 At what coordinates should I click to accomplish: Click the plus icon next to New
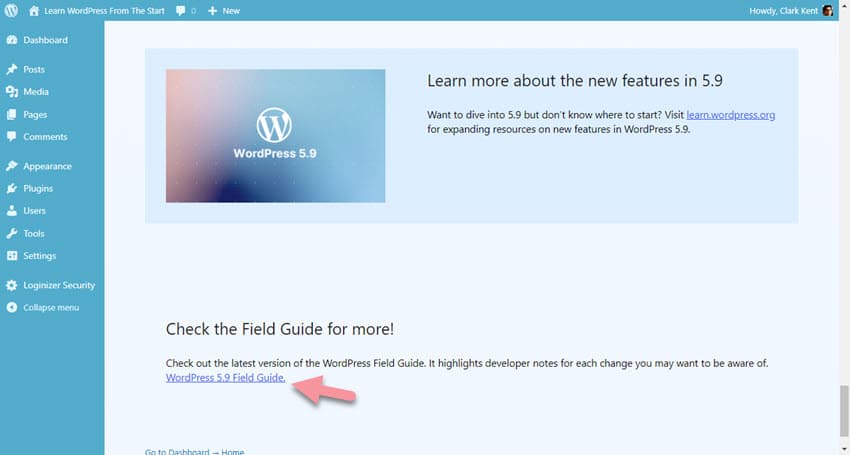212,11
